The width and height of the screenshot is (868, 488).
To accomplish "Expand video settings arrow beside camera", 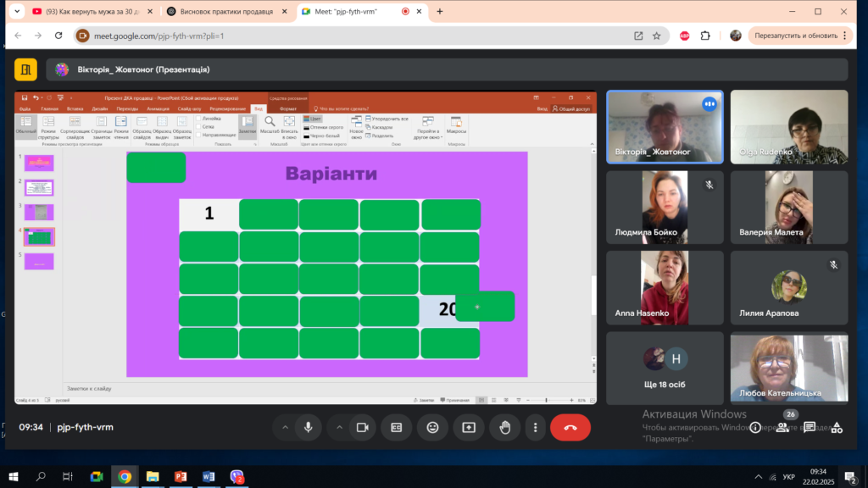I will point(337,428).
